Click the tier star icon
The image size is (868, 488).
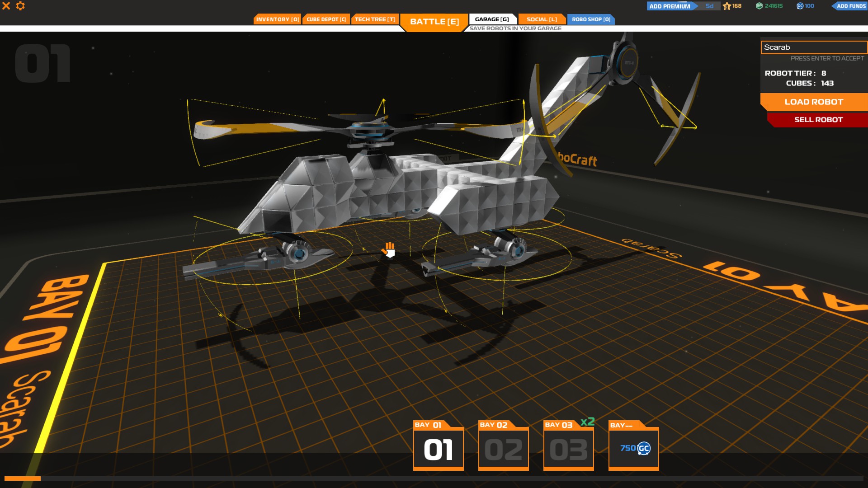point(727,6)
